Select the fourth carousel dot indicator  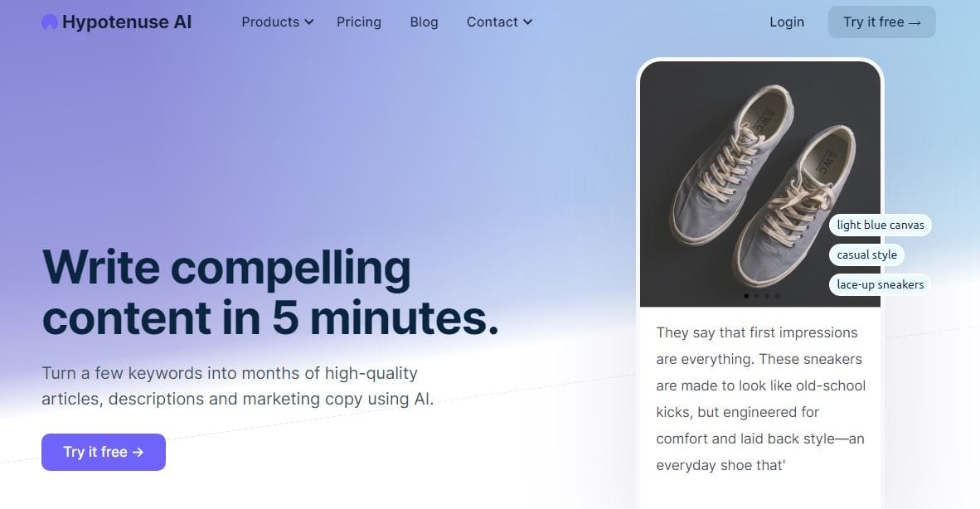(x=777, y=296)
